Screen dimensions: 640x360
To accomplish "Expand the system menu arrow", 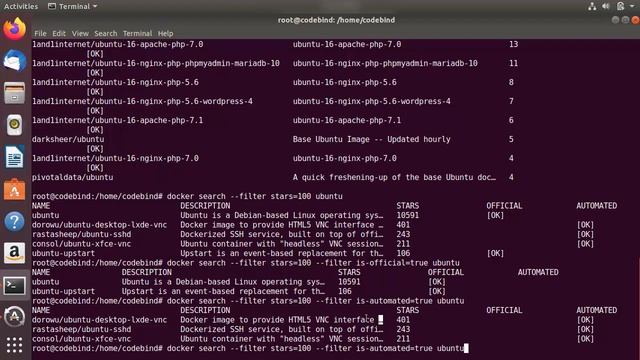I will coord(632,6).
